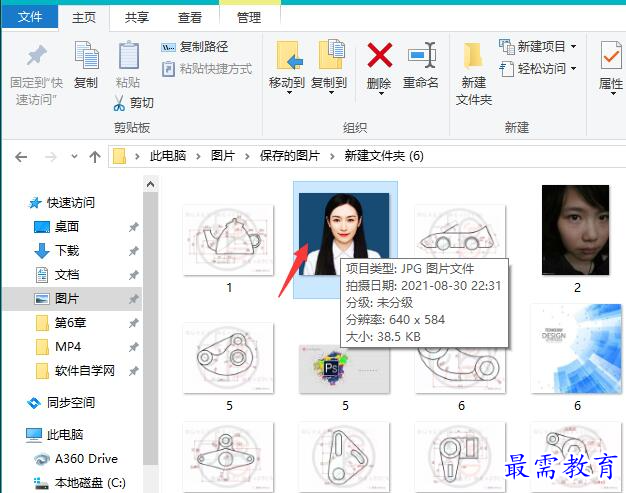Click the Copy (复制) ribbon icon

pos(86,56)
